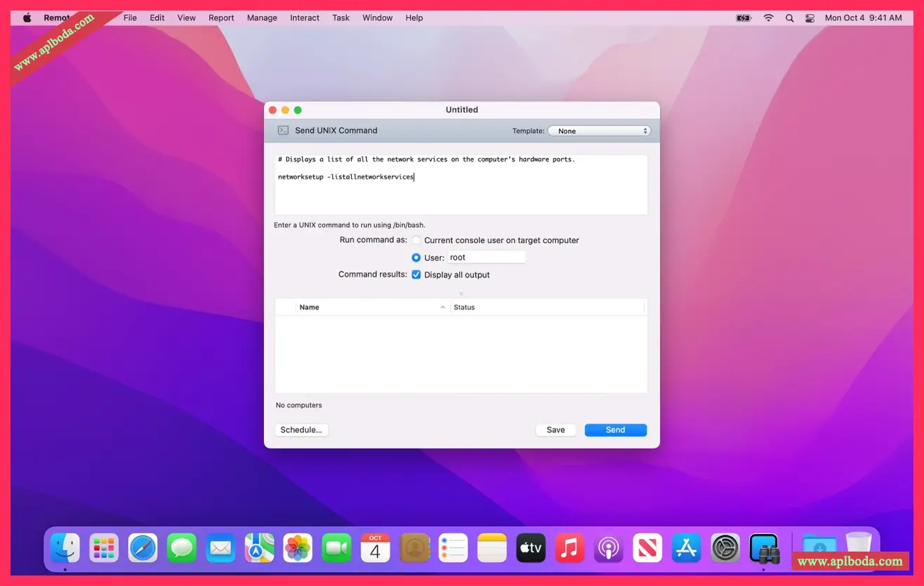The image size is (924, 586).
Task: Click the networksetup -listallnetworkservices command line
Action: point(346,177)
